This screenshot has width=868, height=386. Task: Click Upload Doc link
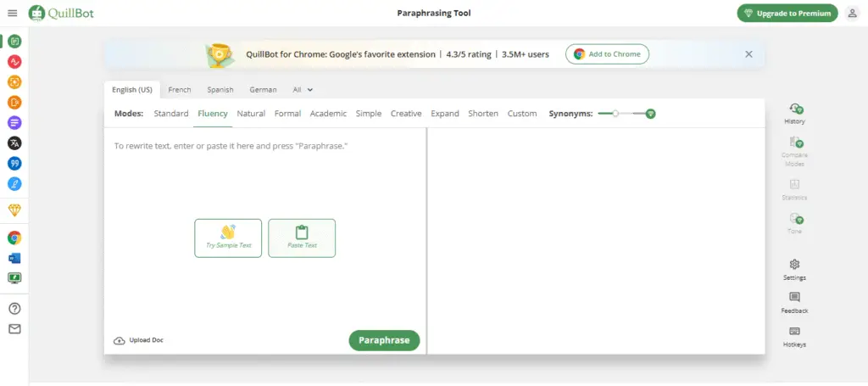pyautogui.click(x=138, y=340)
